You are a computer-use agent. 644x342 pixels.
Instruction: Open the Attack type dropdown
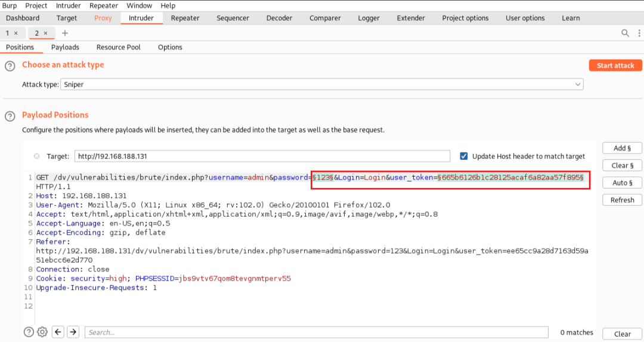tap(322, 84)
